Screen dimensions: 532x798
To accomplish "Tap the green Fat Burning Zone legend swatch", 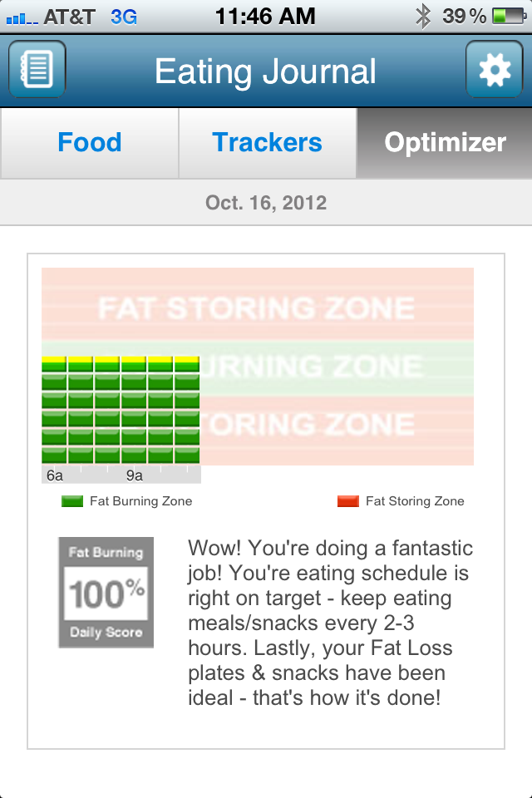I will point(73,501).
